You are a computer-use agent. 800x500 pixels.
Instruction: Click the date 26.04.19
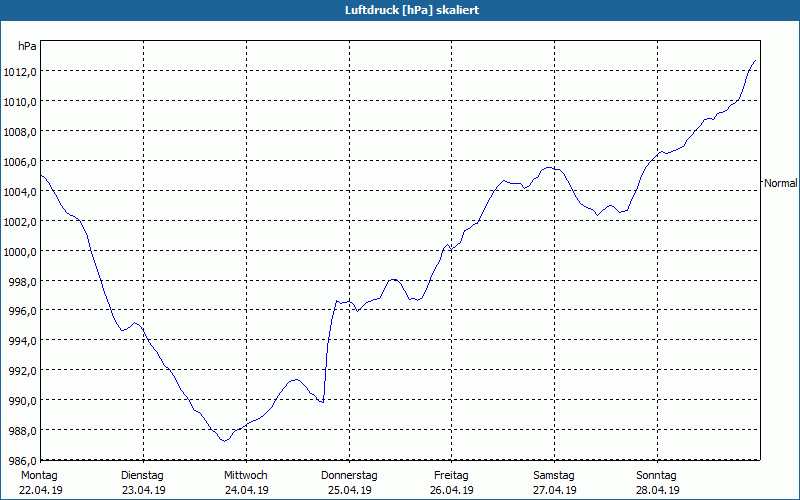click(452, 490)
